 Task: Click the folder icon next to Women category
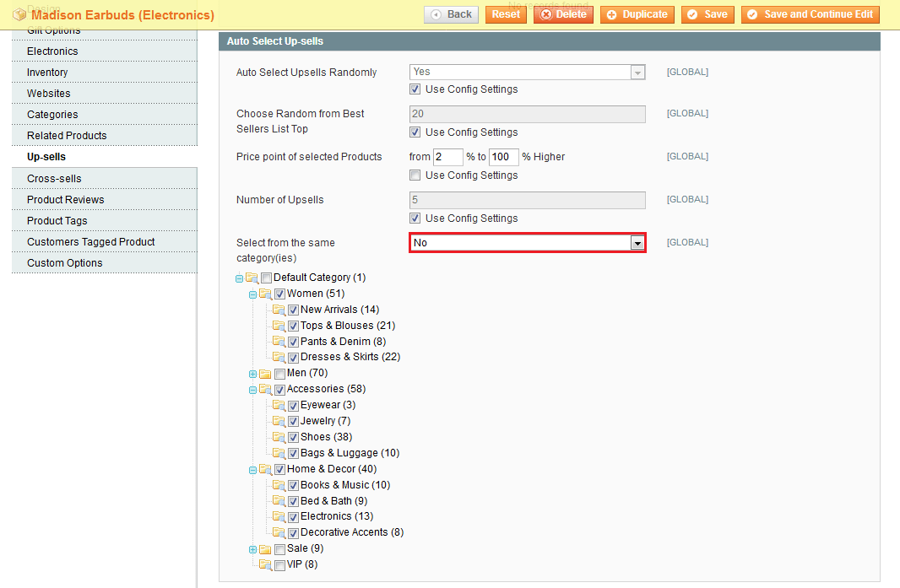click(x=267, y=294)
